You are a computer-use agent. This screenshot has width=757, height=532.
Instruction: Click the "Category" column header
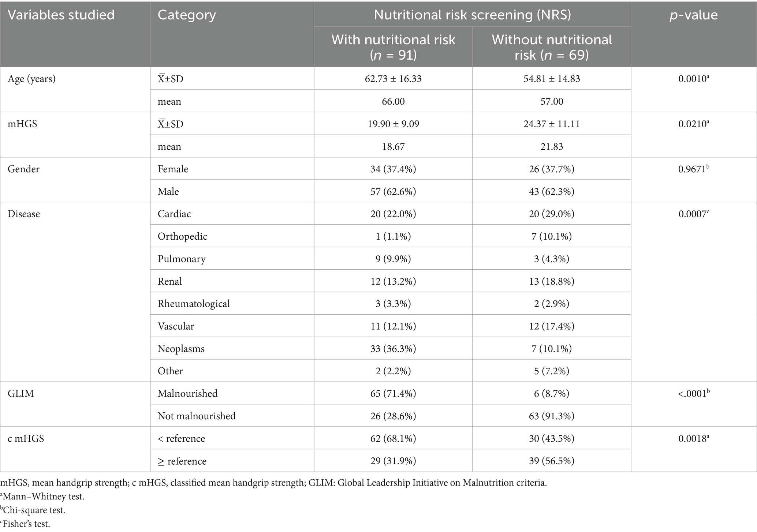pyautogui.click(x=187, y=15)
